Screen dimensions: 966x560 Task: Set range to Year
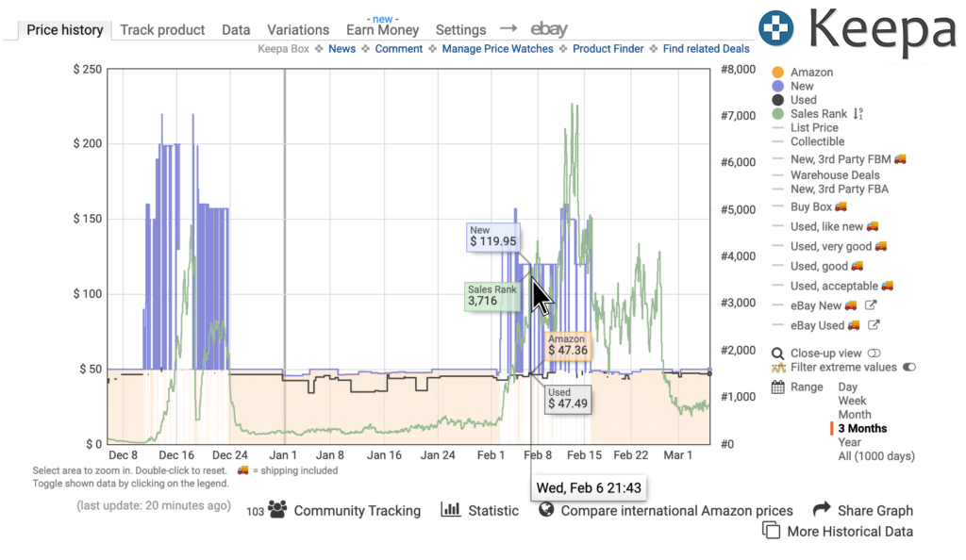[x=850, y=442]
